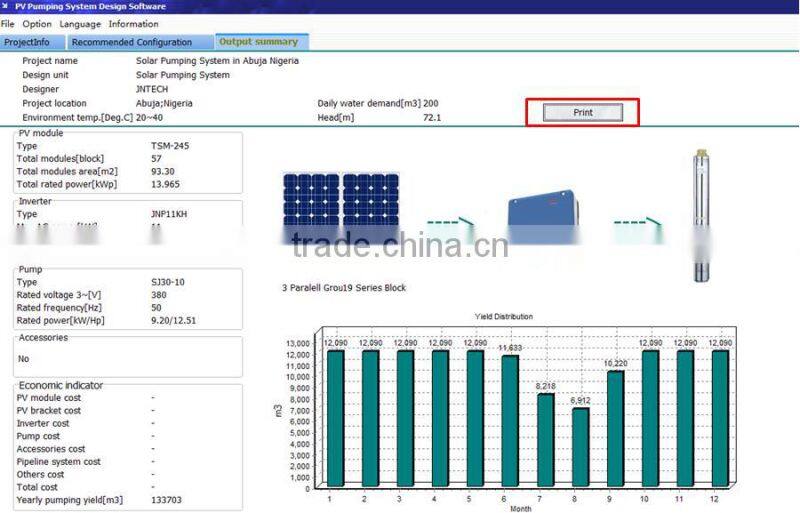
Task: Switch to the ProjectInfo tab
Action: (33, 42)
